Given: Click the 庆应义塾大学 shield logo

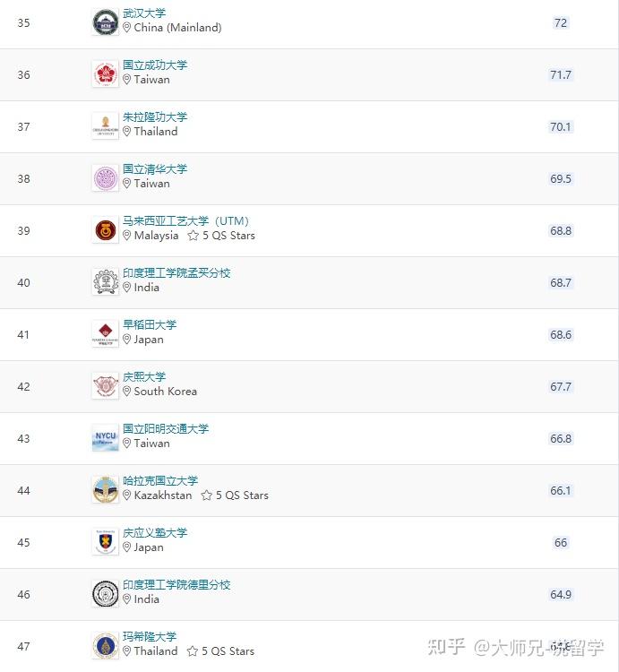Looking at the screenshot, I should (105, 542).
